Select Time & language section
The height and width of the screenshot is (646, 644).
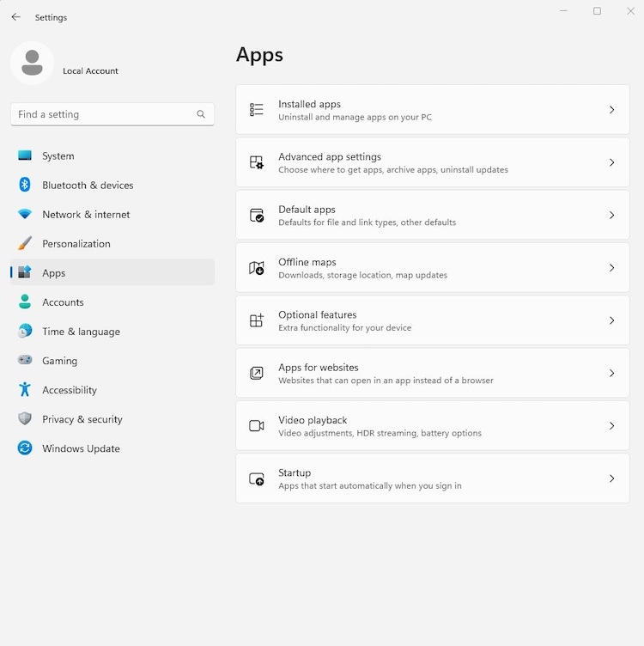(x=112, y=332)
